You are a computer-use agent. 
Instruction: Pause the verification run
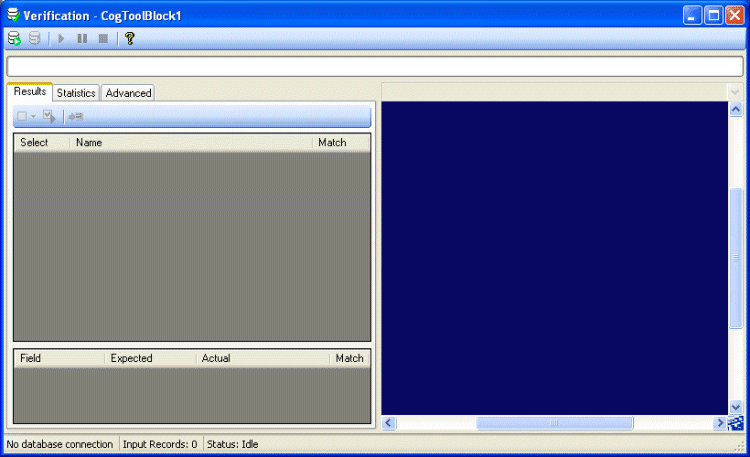point(82,38)
